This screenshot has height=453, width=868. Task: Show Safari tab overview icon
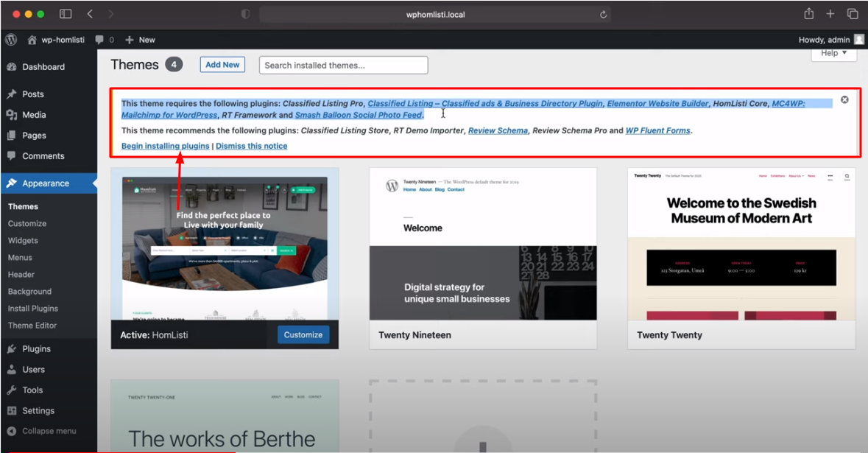(853, 14)
